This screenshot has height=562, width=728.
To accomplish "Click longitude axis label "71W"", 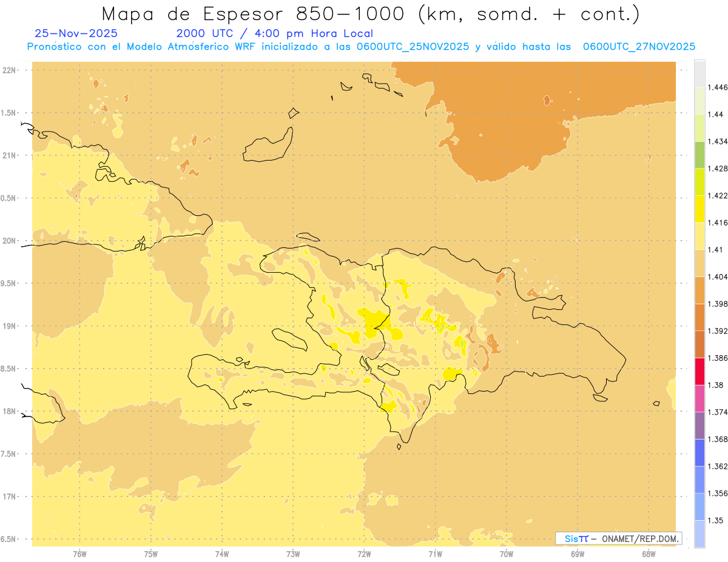I will [435, 554].
